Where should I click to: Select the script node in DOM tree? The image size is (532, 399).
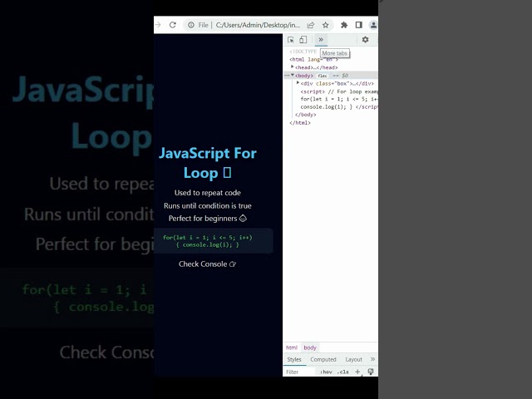point(339,91)
